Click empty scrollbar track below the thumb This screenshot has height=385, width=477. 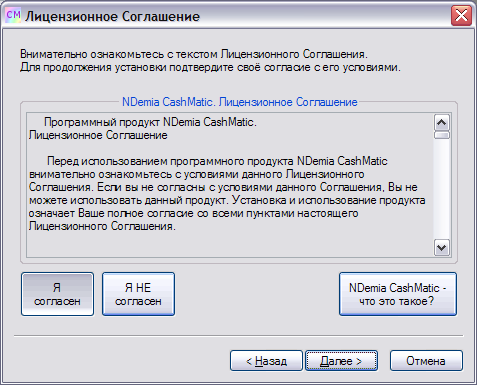[442, 189]
